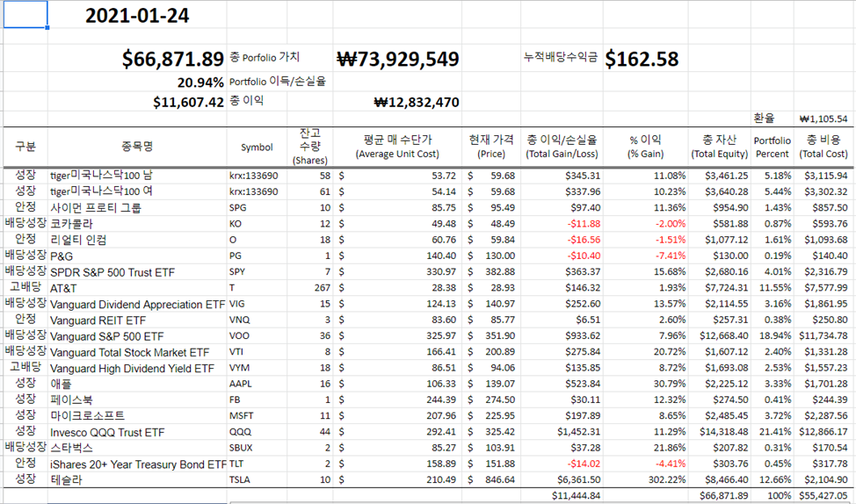Click the ₩73,929,549 portfolio value cell

pos(398,59)
